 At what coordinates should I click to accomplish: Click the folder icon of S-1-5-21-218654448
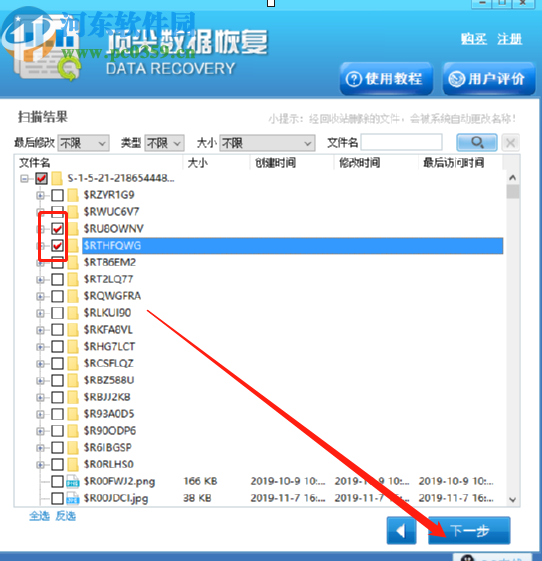pyautogui.click(x=57, y=178)
